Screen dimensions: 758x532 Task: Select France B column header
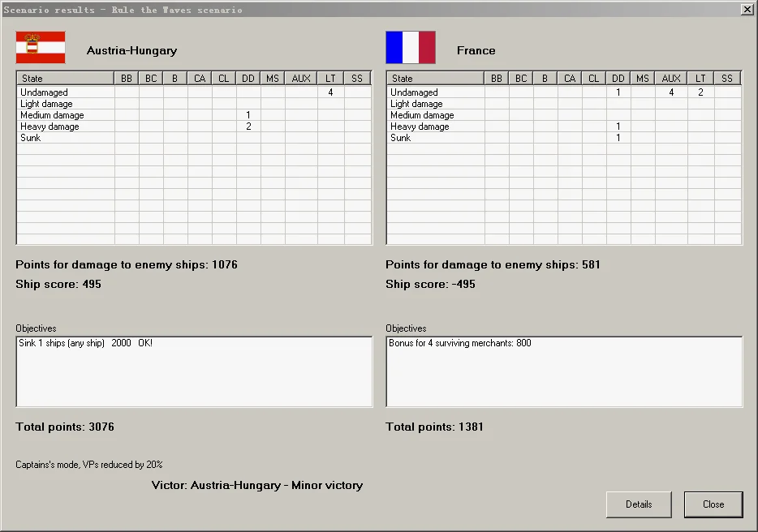coord(545,79)
